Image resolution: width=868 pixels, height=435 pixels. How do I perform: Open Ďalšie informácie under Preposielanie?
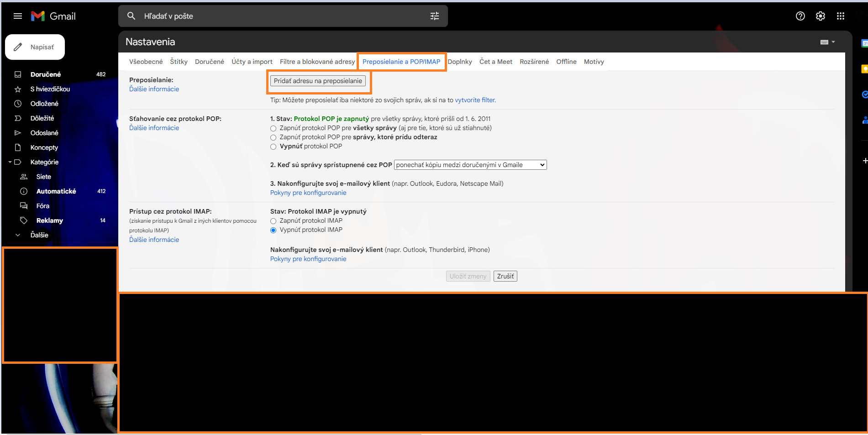(154, 89)
